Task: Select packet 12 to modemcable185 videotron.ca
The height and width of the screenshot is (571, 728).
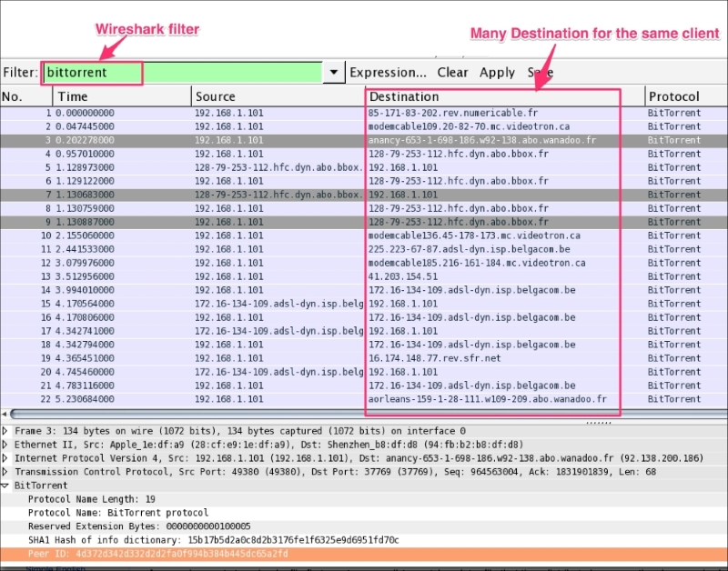Action: 364,263
